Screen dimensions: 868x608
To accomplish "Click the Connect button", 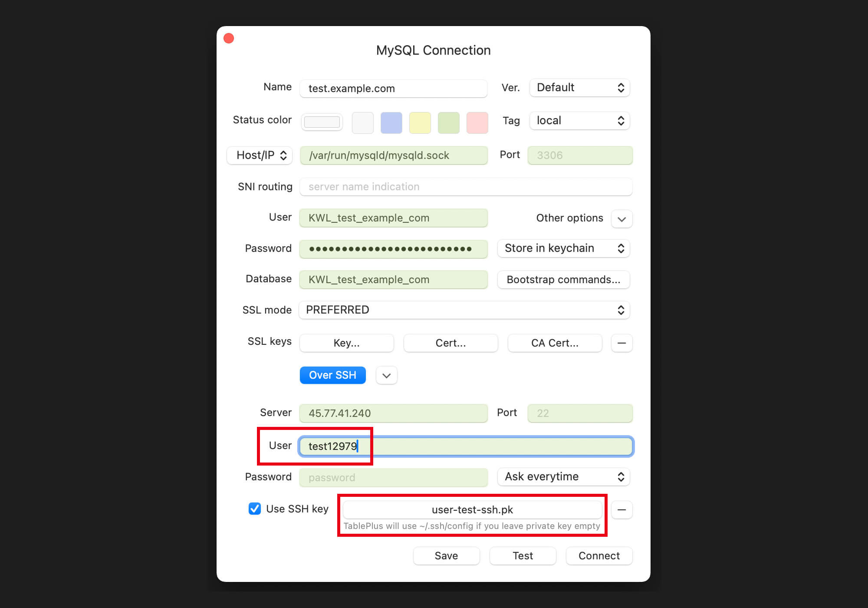I will click(599, 556).
